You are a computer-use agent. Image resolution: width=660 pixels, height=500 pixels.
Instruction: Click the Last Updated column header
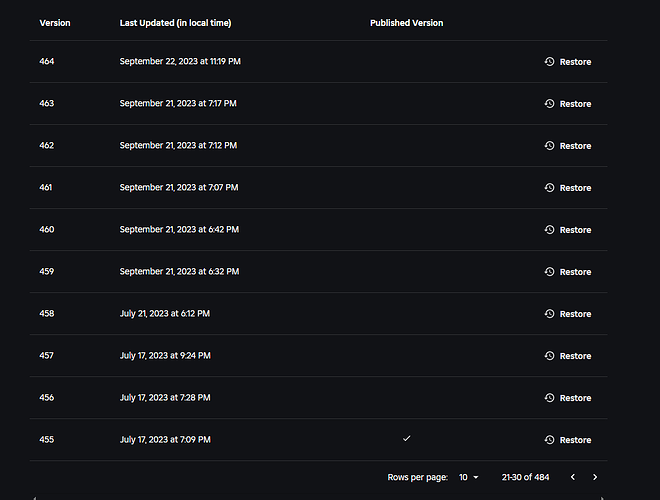(176, 23)
